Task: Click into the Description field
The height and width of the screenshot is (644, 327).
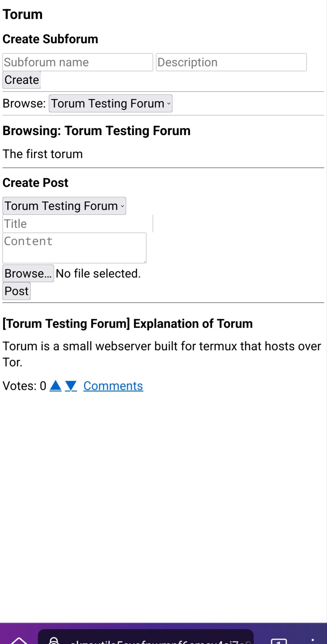Action: [231, 62]
